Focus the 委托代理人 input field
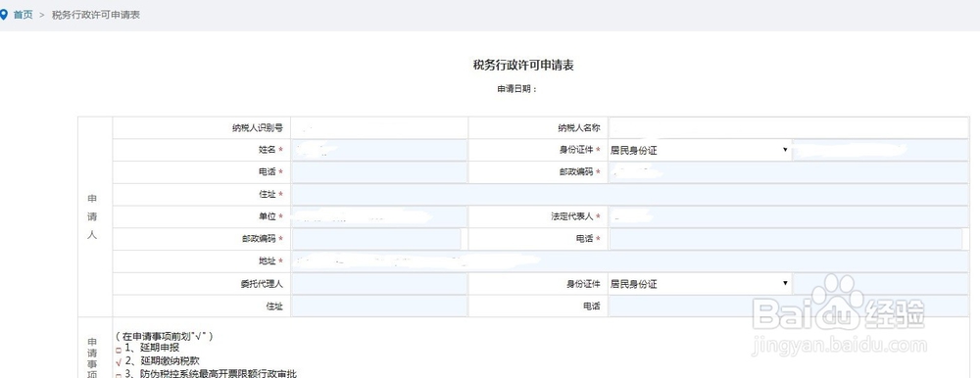The height and width of the screenshot is (378, 980). click(378, 284)
